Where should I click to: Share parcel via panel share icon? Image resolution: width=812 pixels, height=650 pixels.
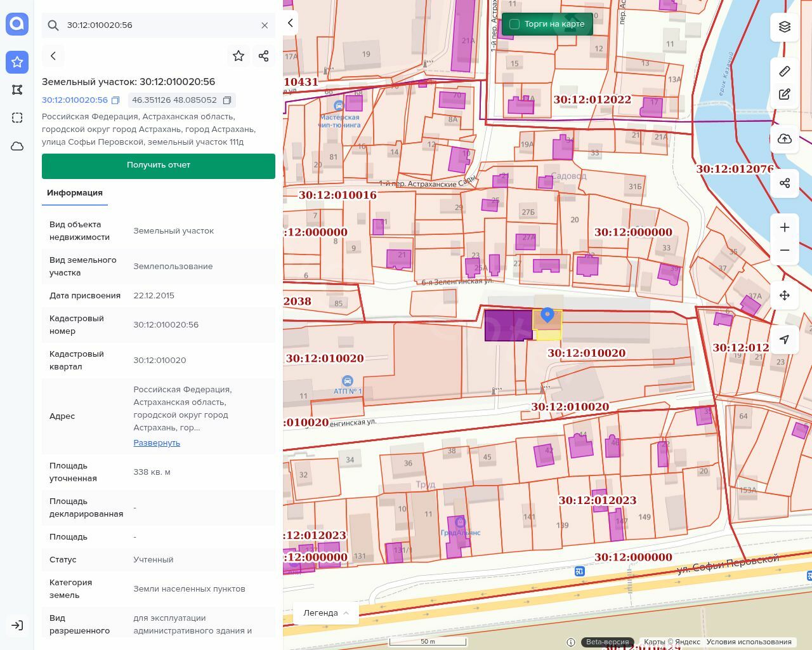pyautogui.click(x=264, y=56)
